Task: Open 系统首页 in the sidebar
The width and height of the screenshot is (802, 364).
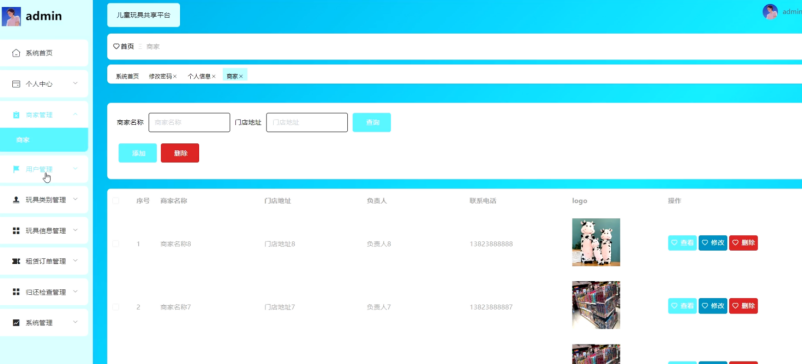Action: point(44,53)
